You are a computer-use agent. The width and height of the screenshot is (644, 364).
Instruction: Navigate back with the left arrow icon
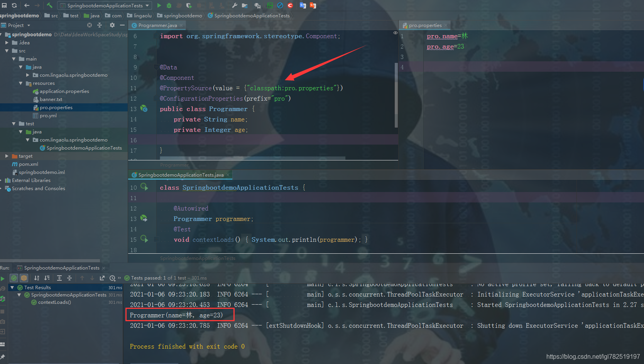click(x=27, y=5)
